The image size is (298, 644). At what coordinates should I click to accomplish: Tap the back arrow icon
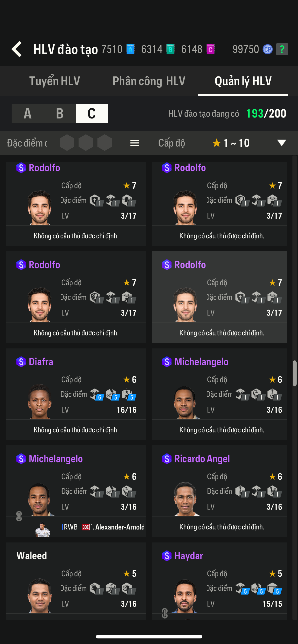pyautogui.click(x=17, y=49)
